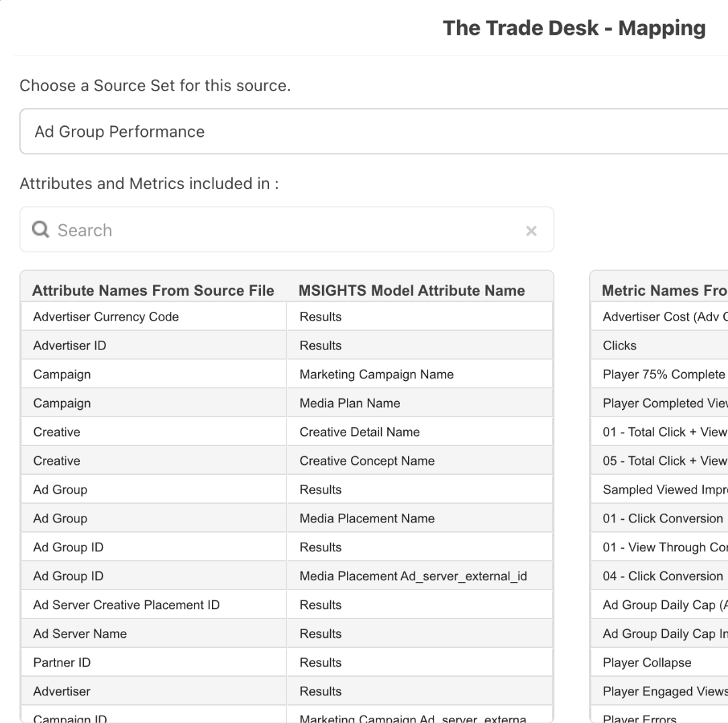Click the Marketing Campaign Name mapping cell
The width and height of the screenshot is (728, 723).
(376, 374)
